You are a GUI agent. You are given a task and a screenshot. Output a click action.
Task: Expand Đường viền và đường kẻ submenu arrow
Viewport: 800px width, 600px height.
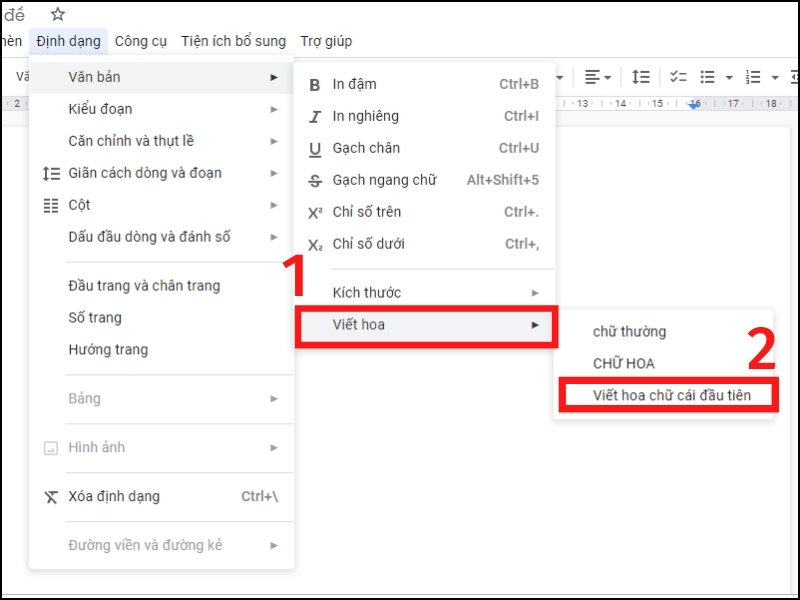pyautogui.click(x=274, y=546)
